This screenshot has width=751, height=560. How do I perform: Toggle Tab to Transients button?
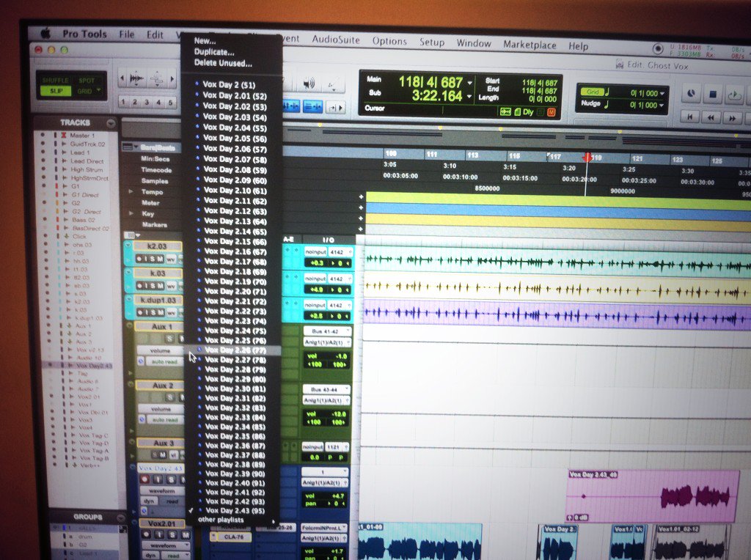click(336, 108)
